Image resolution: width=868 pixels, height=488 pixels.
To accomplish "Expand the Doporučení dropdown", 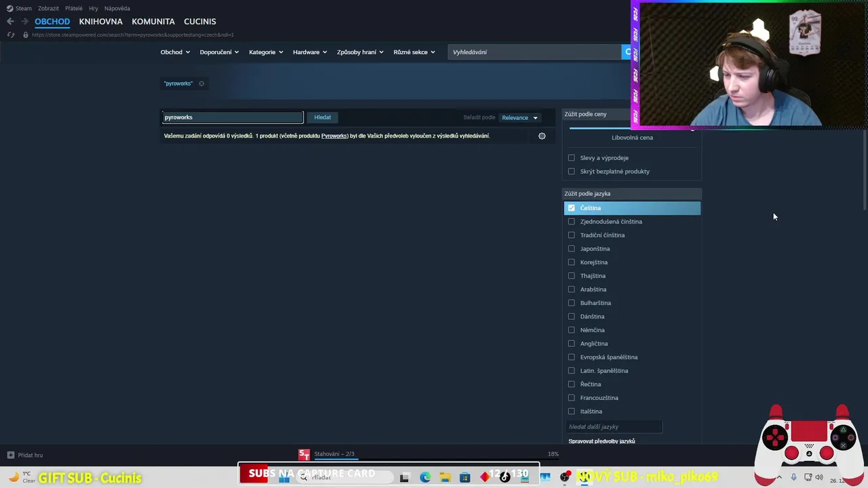I will (x=219, y=52).
